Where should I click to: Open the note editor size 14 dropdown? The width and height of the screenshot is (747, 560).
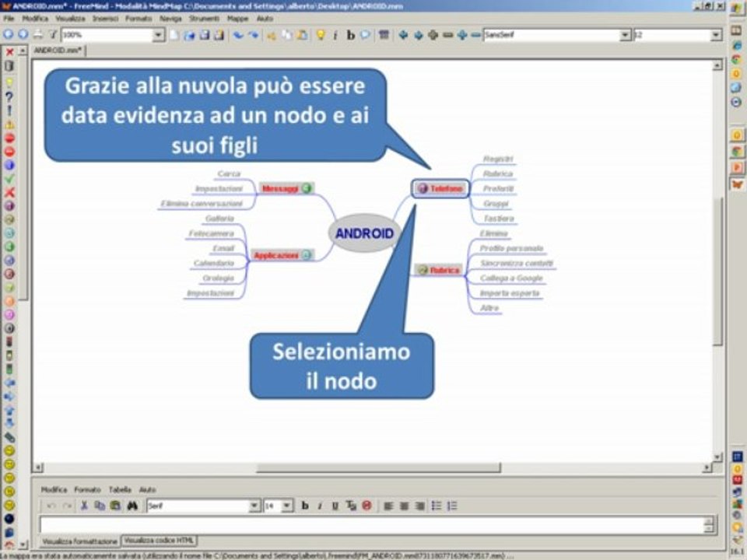287,506
